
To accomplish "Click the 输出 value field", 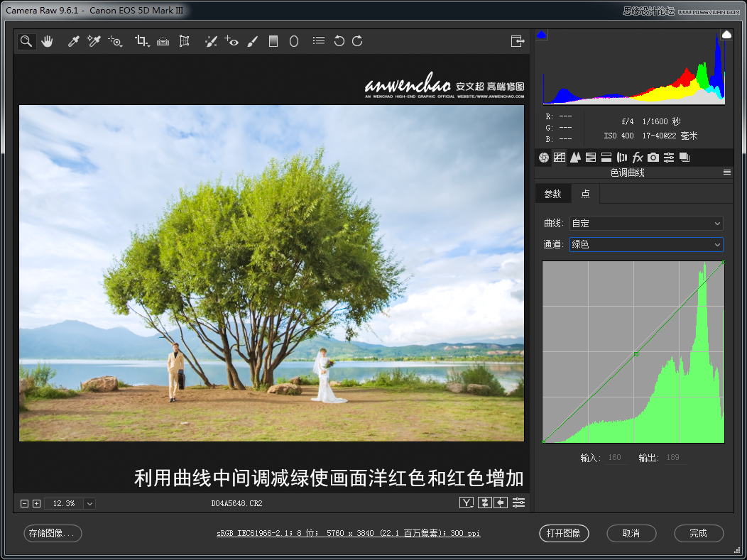I will pyautogui.click(x=675, y=458).
